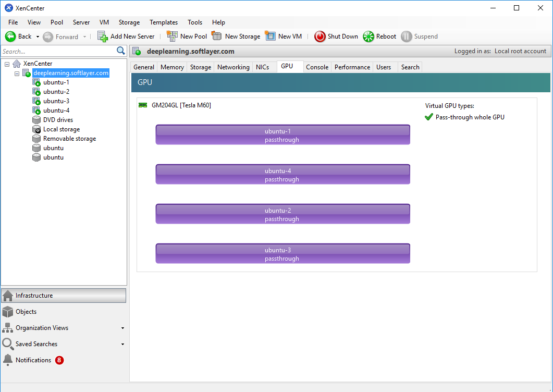The width and height of the screenshot is (553, 392).
Task: Open the Templates menu
Action: [164, 22]
